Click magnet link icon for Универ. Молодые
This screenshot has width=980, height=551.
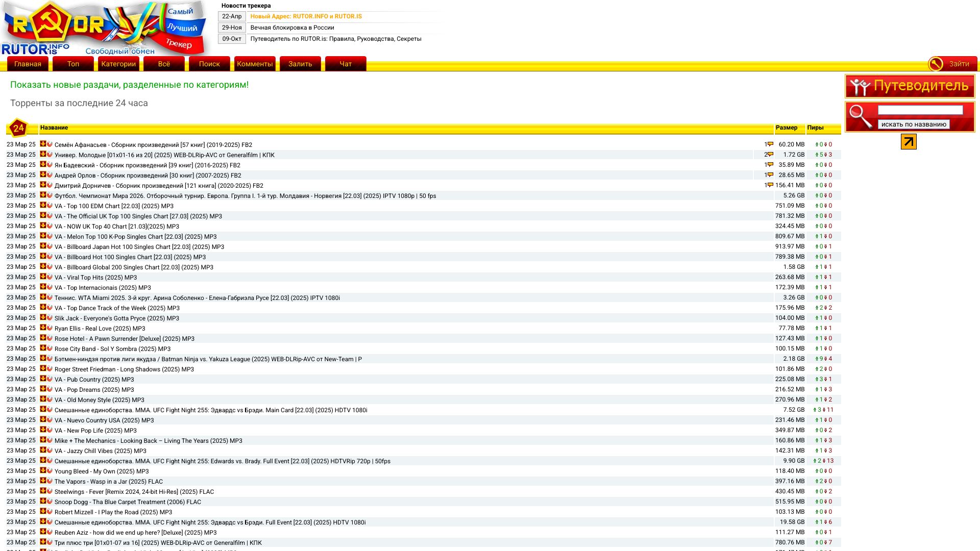(x=50, y=155)
